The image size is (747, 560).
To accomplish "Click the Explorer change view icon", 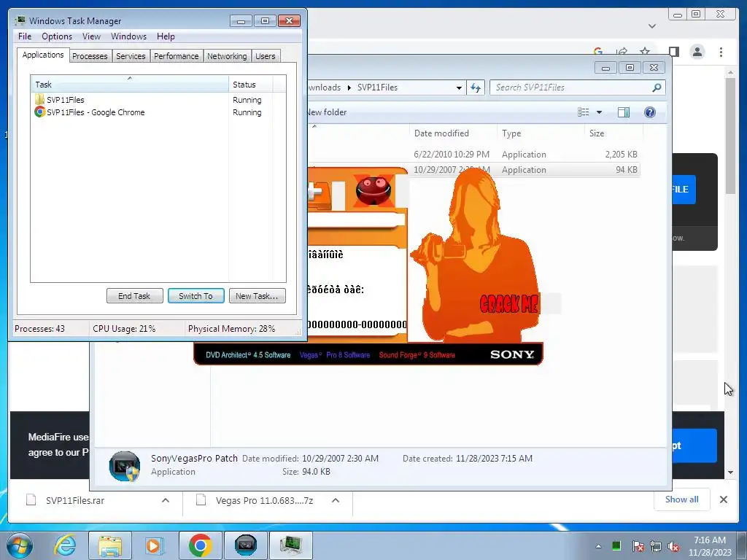I will [583, 112].
